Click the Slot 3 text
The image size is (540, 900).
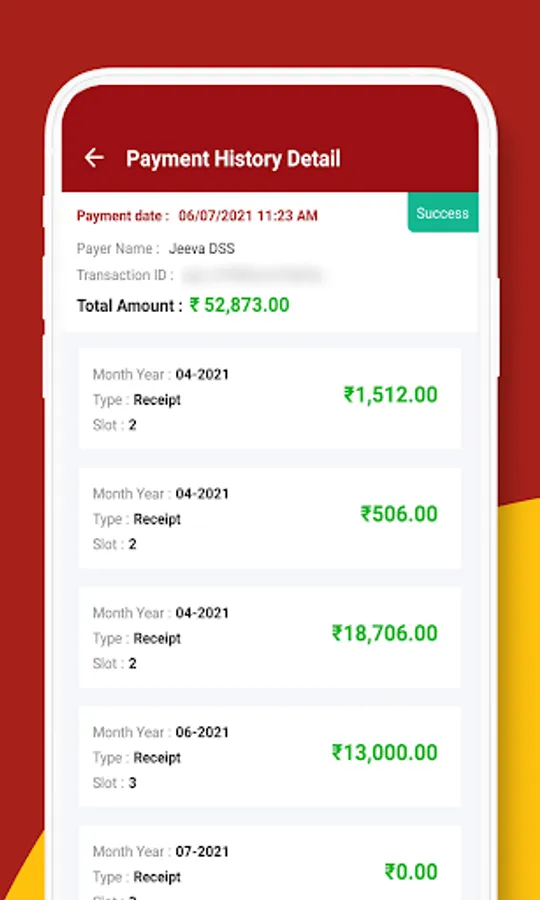point(114,783)
